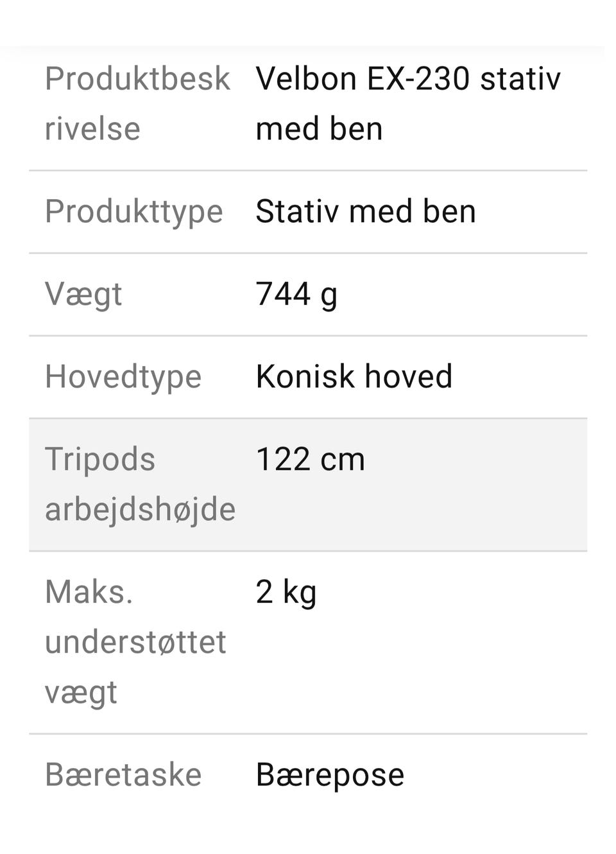Click the Produktbeskrivelse row label
616x854 pixels.
pyautogui.click(x=137, y=103)
